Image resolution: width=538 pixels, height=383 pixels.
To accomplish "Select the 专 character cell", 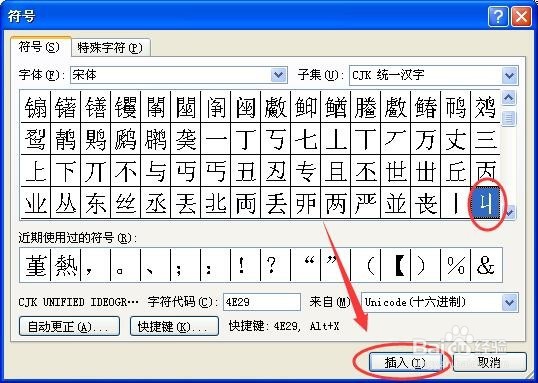I will click(305, 171).
